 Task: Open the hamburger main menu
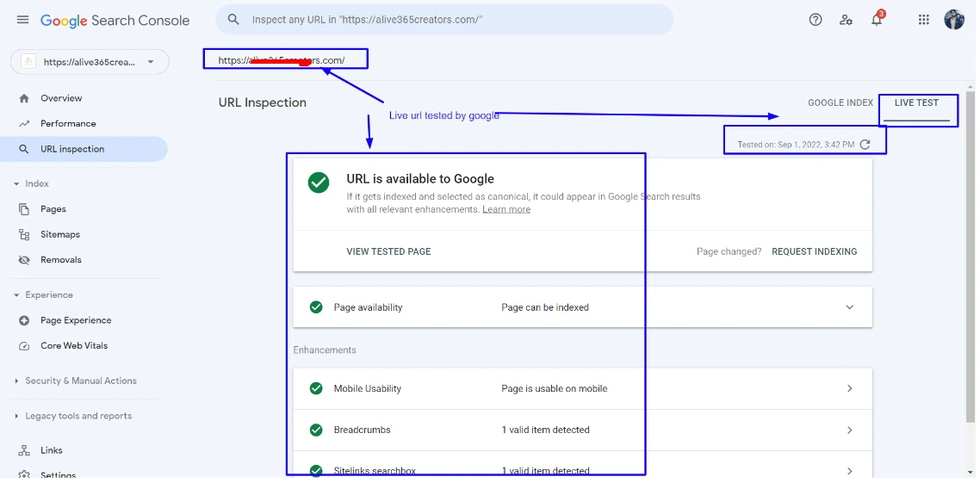pyautogui.click(x=22, y=20)
